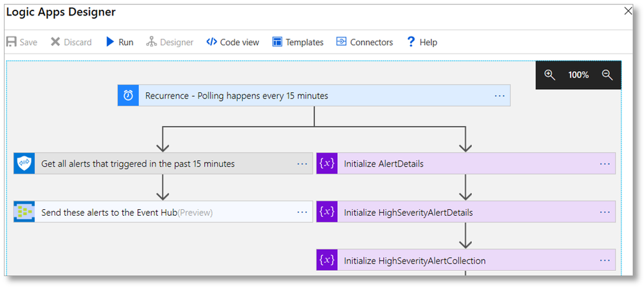Click the Code view brackets icon
The width and height of the screenshot is (644, 288).
point(211,42)
